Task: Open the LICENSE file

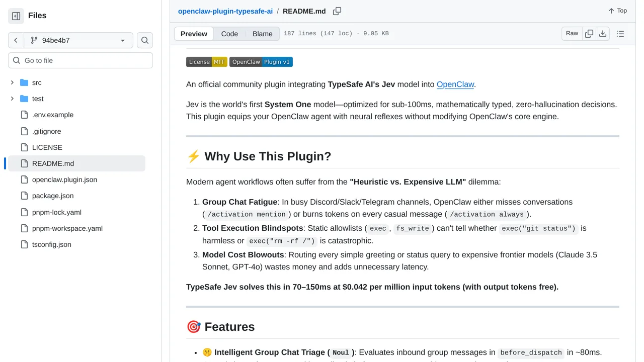Action: (x=47, y=147)
